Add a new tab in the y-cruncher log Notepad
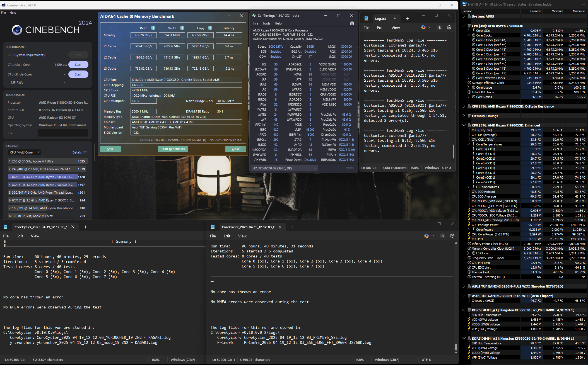This screenshot has height=365, width=588. tap(85, 227)
